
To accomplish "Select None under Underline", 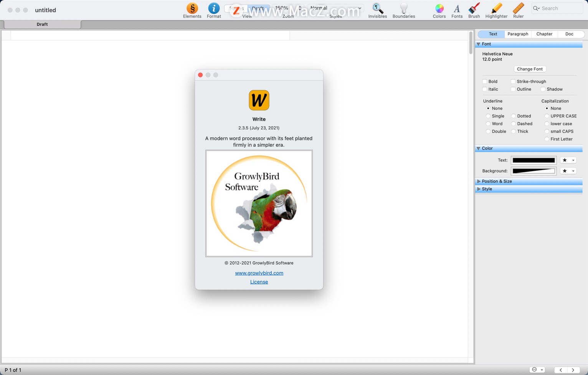I will (x=488, y=108).
